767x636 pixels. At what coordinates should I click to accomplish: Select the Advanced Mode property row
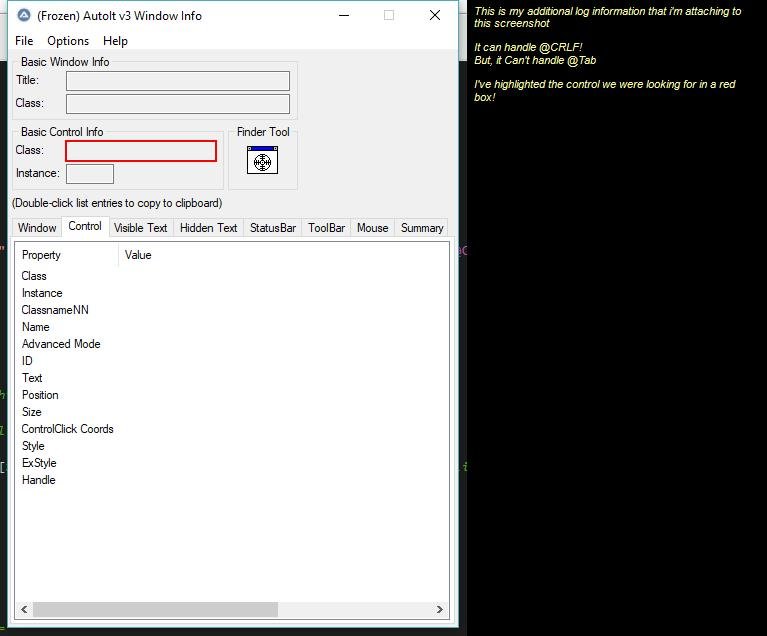(x=232, y=344)
